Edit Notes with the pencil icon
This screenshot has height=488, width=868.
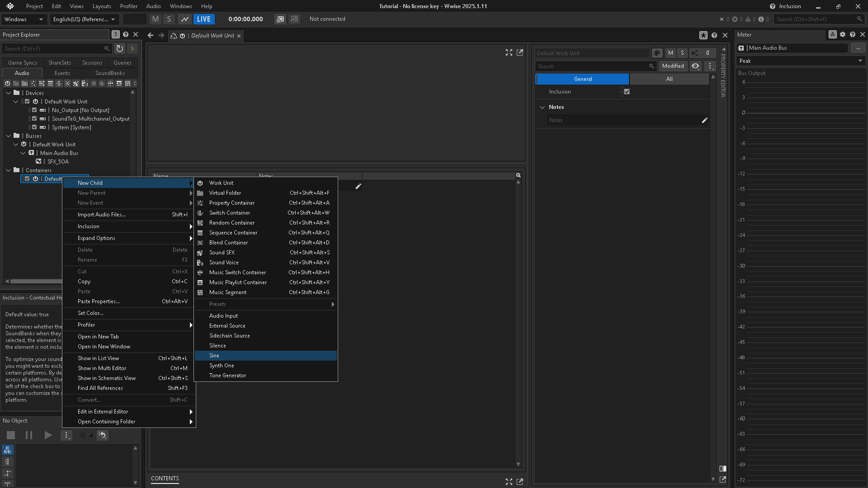coord(704,120)
